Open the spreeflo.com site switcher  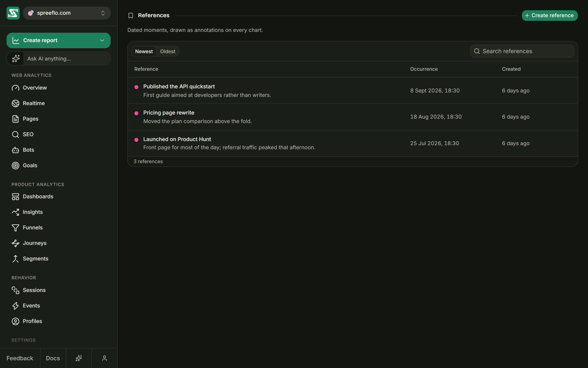(x=67, y=13)
